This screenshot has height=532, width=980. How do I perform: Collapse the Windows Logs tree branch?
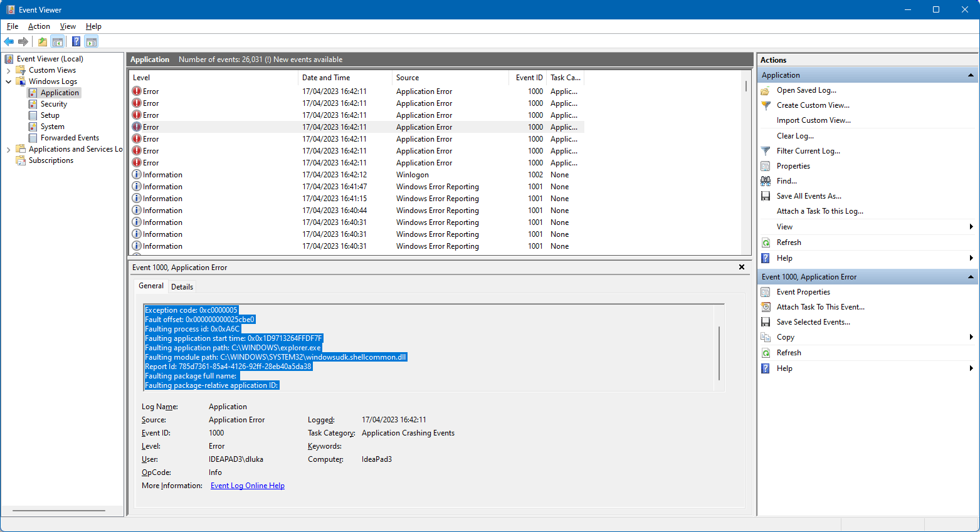tap(8, 81)
